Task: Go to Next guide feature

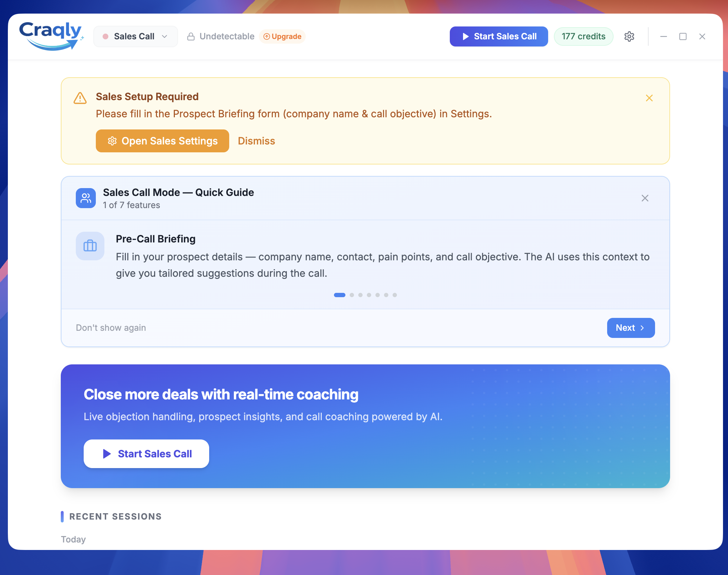Action: 630,328
